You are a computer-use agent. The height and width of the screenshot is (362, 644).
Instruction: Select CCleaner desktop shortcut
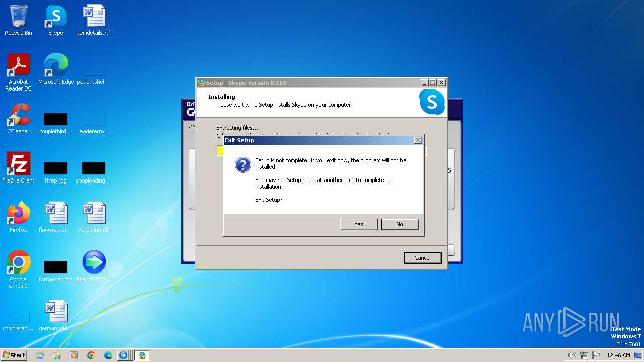click(x=18, y=119)
